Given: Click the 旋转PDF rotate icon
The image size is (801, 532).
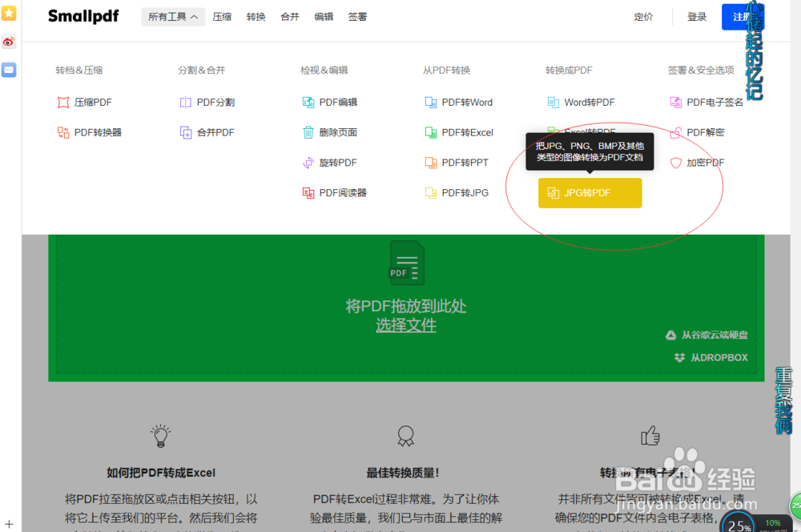Looking at the screenshot, I should point(308,163).
